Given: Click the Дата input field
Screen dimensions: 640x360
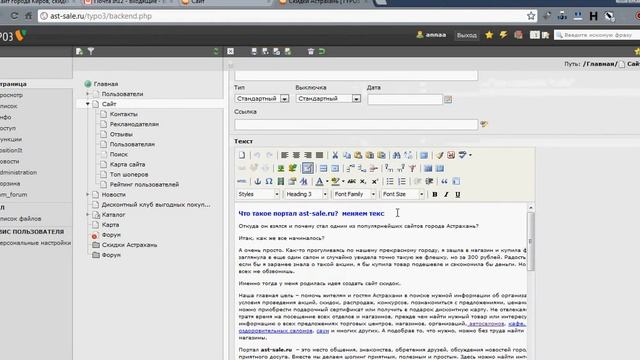Looking at the screenshot, I should click(x=405, y=99).
